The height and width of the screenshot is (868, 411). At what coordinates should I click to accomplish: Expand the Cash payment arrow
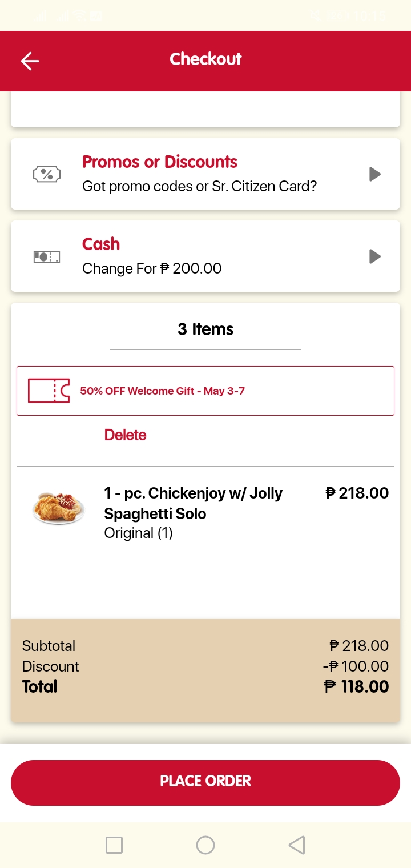(374, 256)
